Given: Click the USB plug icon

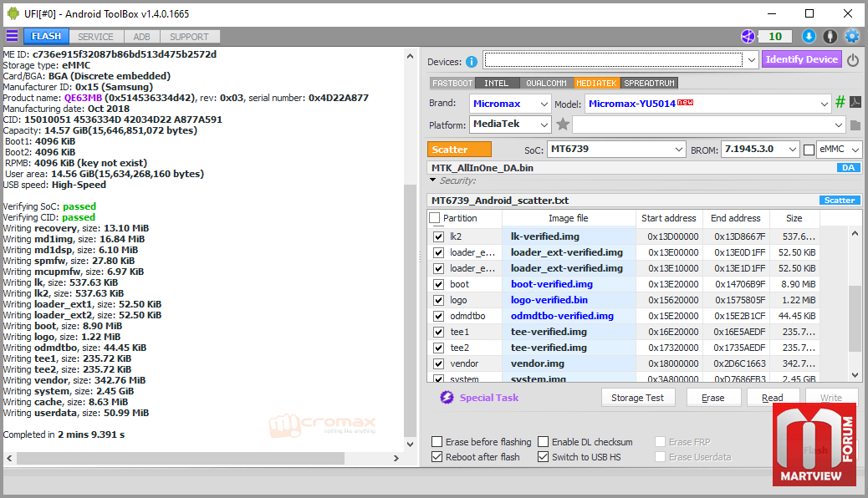Looking at the screenshot, I should point(830,37).
